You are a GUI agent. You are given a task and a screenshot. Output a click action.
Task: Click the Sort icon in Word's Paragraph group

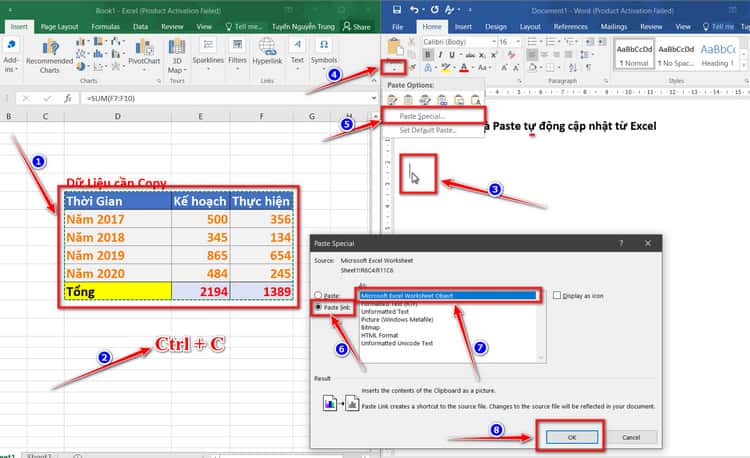573,67
